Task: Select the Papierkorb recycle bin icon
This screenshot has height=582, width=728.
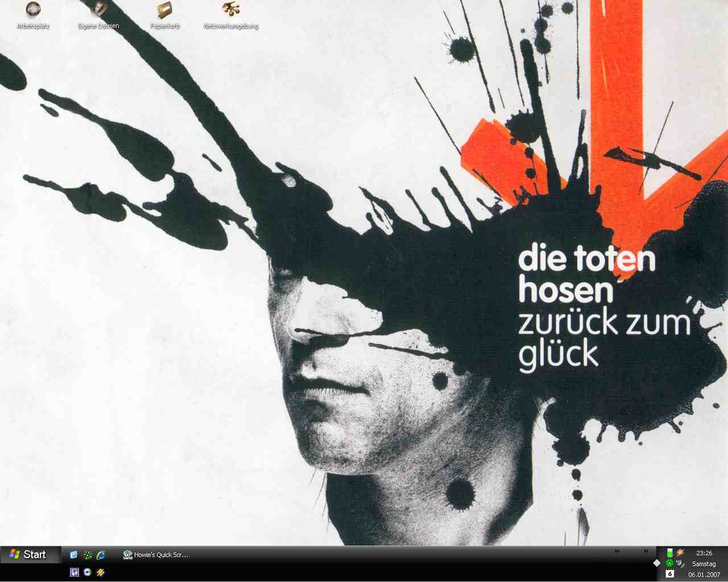Action: tap(165, 15)
